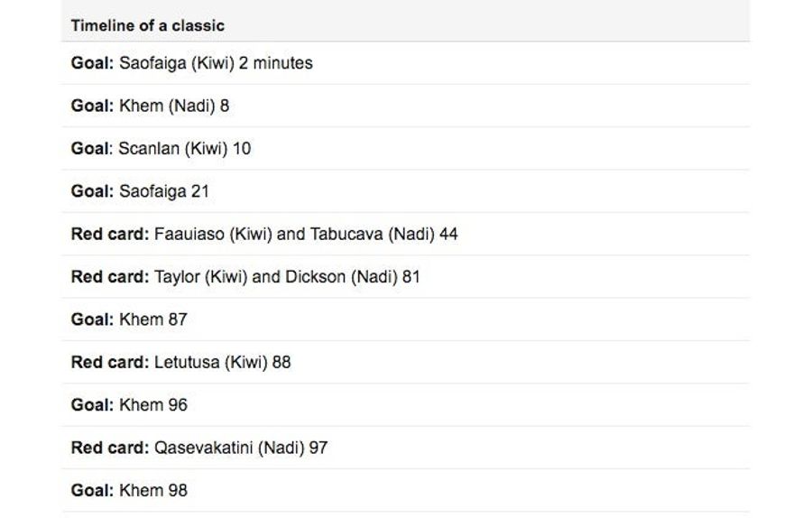
Task: Click the Letutusa (Kiwi) 88 red card row
Action: 405,362
